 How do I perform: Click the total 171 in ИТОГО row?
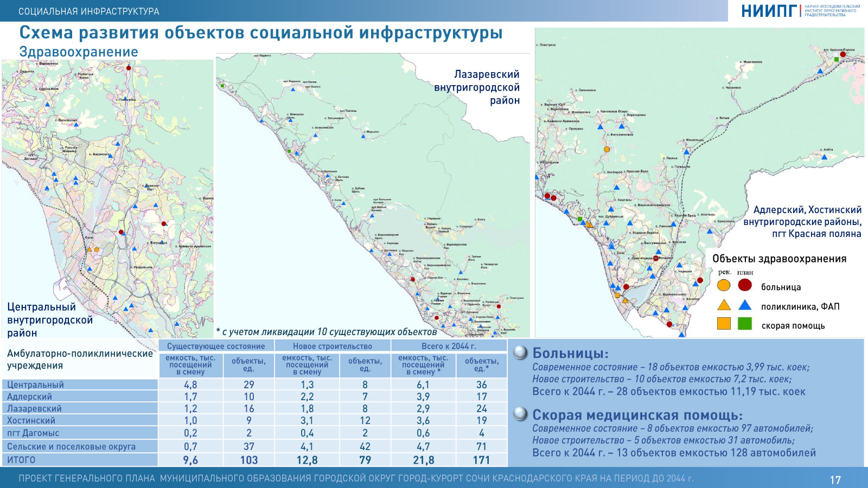481,460
